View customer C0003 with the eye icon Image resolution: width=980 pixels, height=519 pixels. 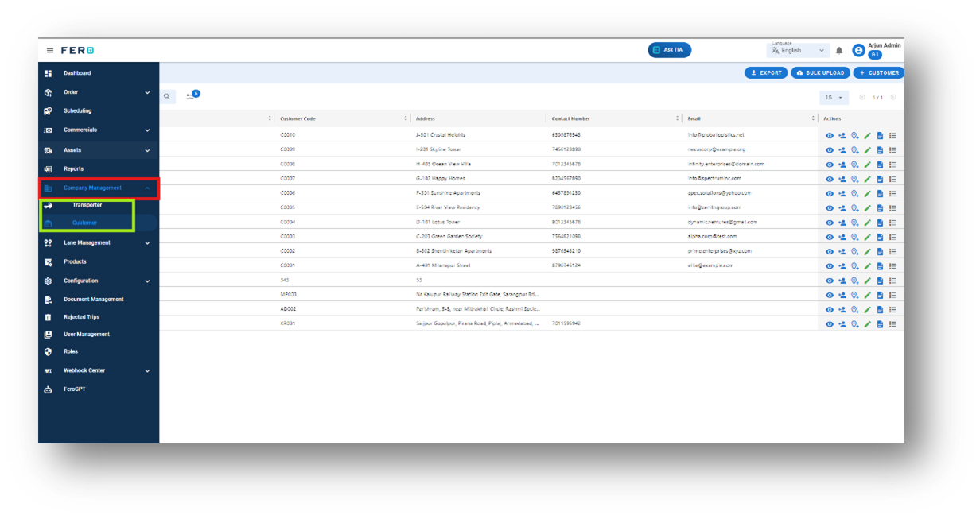830,237
